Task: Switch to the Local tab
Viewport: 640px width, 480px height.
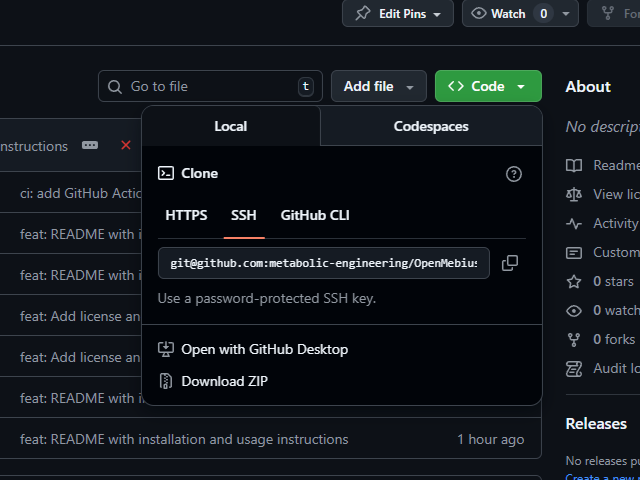Action: (x=231, y=126)
